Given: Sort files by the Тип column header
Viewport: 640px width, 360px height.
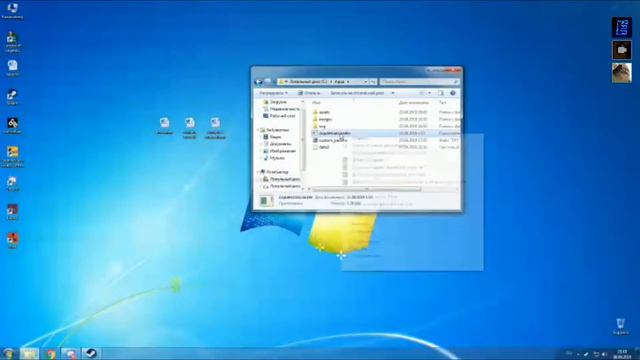Looking at the screenshot, I should point(444,102).
